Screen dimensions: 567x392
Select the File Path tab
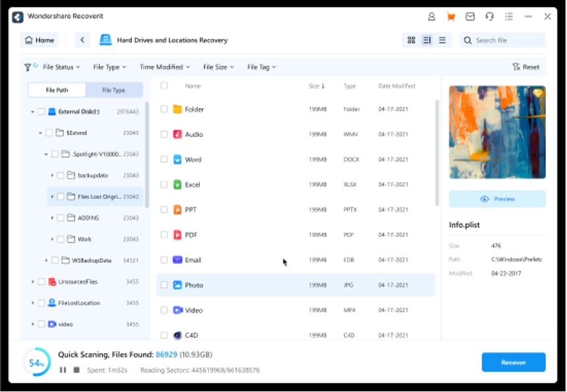(x=57, y=90)
